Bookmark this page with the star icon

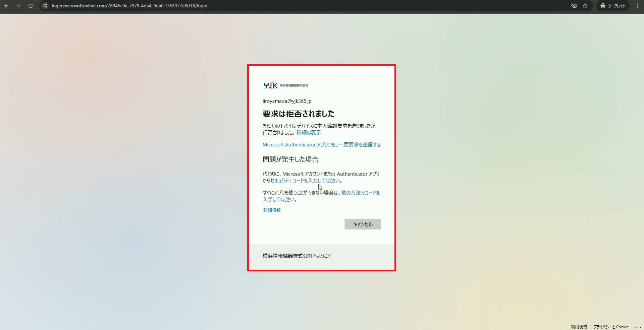585,6
